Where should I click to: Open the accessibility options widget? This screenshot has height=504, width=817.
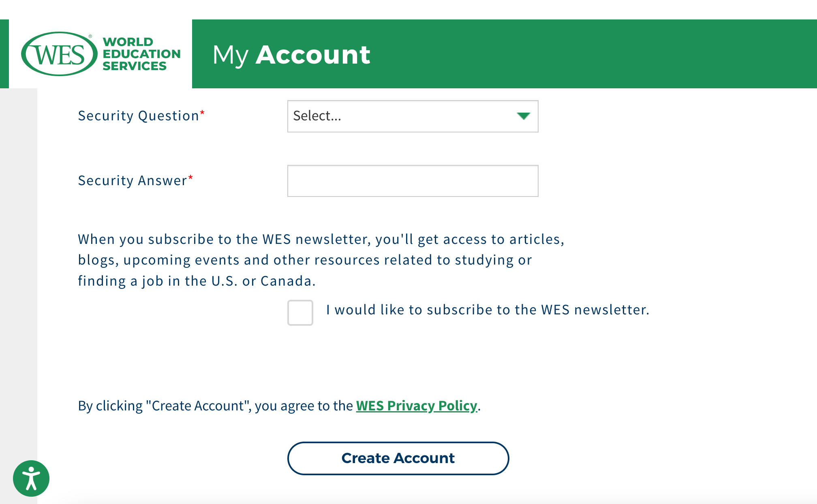coord(31,478)
